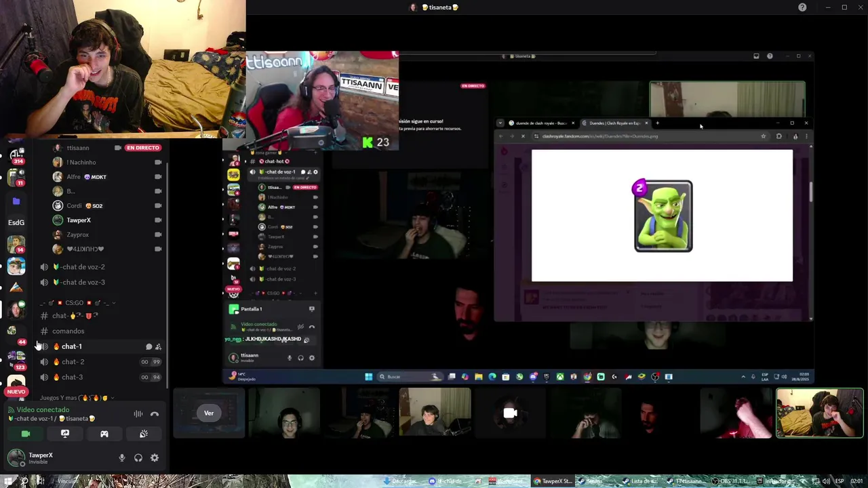Join the chat- 2 voice channel
Image resolution: width=868 pixels, height=488 pixels.
click(73, 362)
